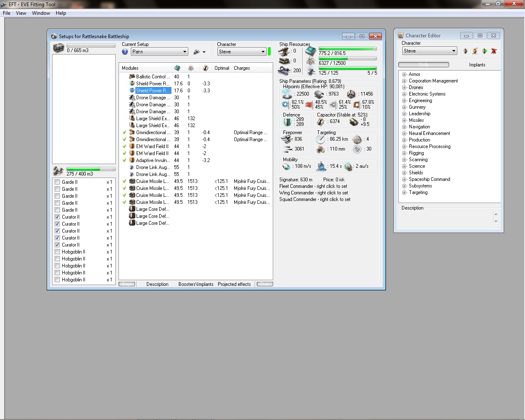The width and height of the screenshot is (525, 420).
Task: Click the help question mark icon next to setup
Action: [125, 52]
